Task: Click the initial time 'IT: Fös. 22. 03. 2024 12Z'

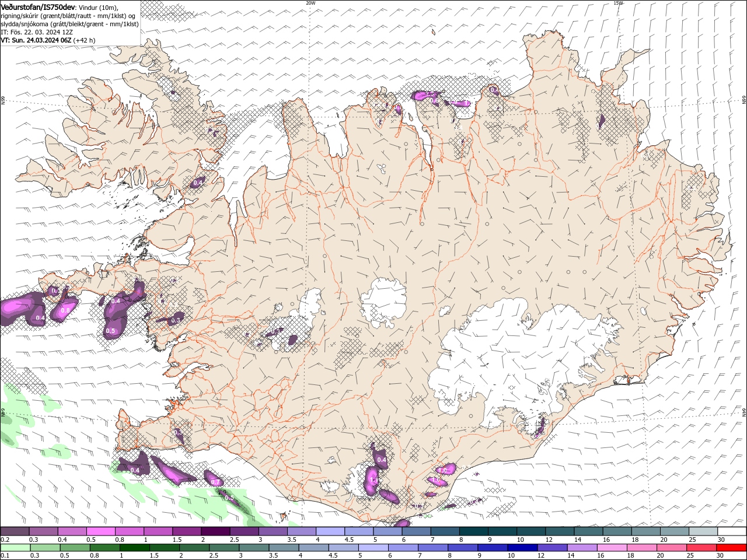Action: point(37,32)
